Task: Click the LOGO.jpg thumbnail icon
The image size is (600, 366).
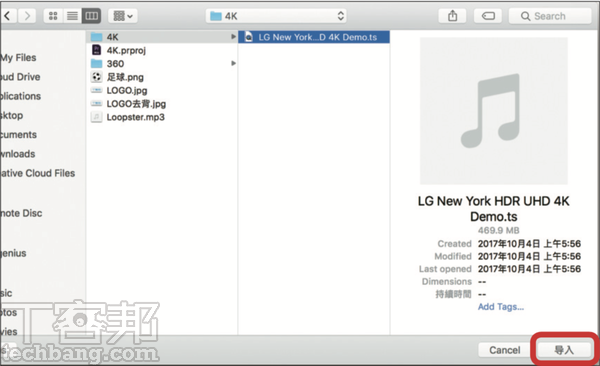Action: pyautogui.click(x=96, y=90)
